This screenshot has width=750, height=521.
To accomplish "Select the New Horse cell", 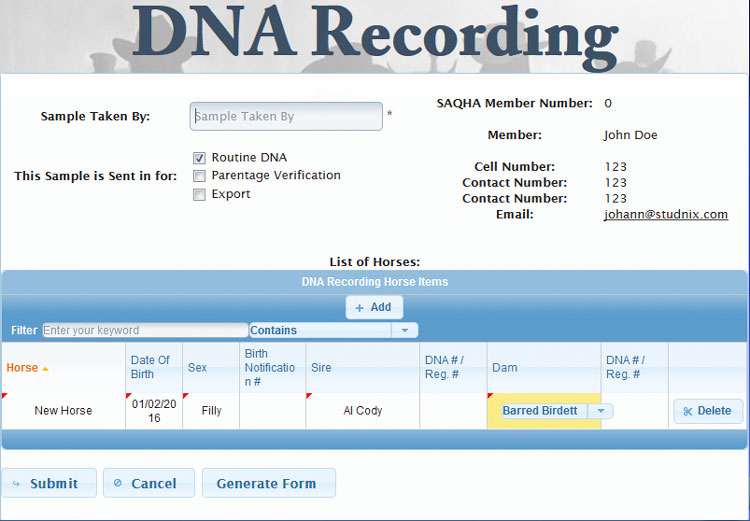I will point(63,411).
